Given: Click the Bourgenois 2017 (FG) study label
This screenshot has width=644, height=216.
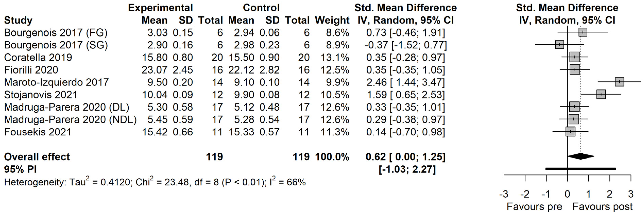Looking at the screenshot, I should point(56,33).
